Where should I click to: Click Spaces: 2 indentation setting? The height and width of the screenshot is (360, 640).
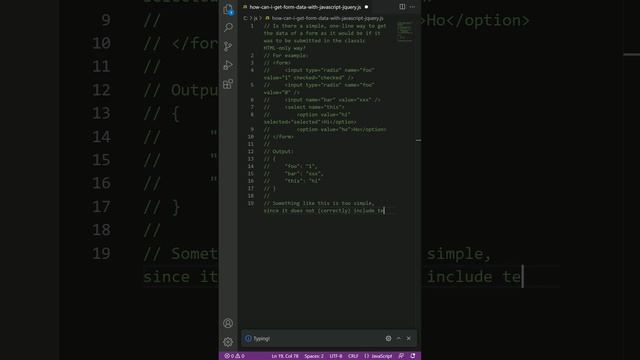[314, 356]
